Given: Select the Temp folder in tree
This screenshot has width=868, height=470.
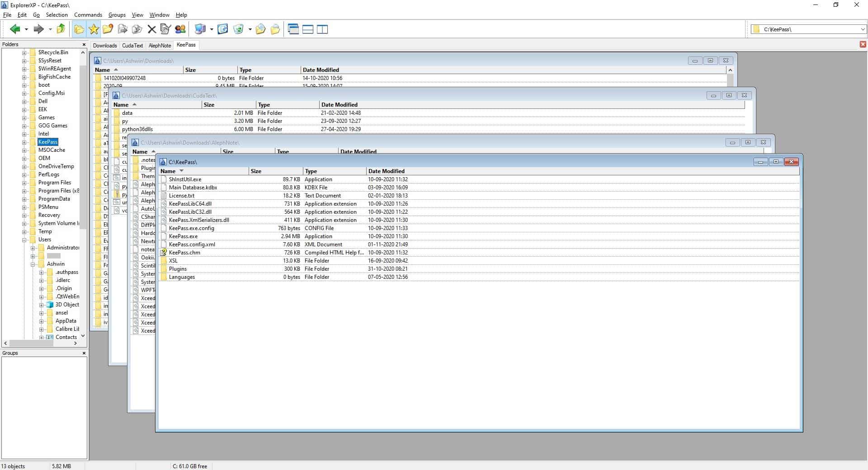Looking at the screenshot, I should (45, 231).
